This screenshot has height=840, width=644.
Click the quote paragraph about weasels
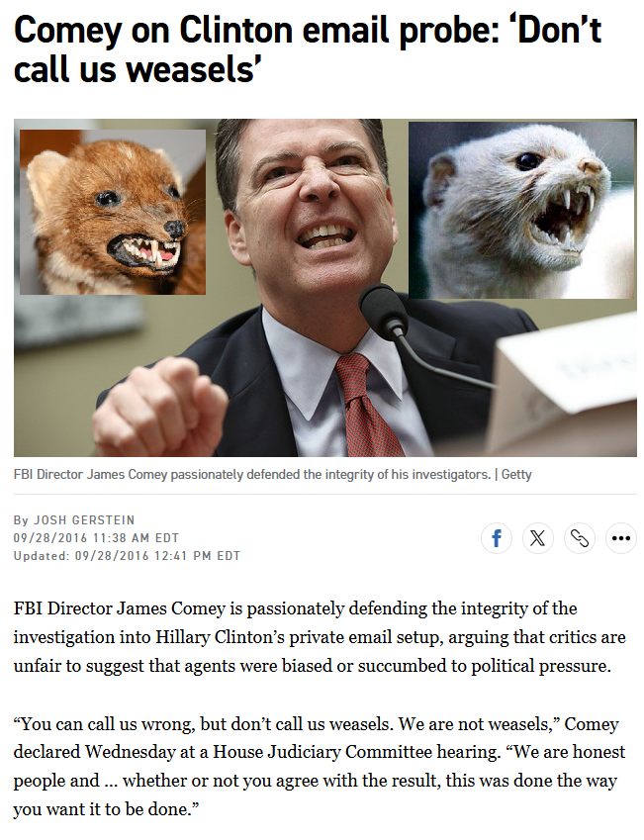coord(320,766)
